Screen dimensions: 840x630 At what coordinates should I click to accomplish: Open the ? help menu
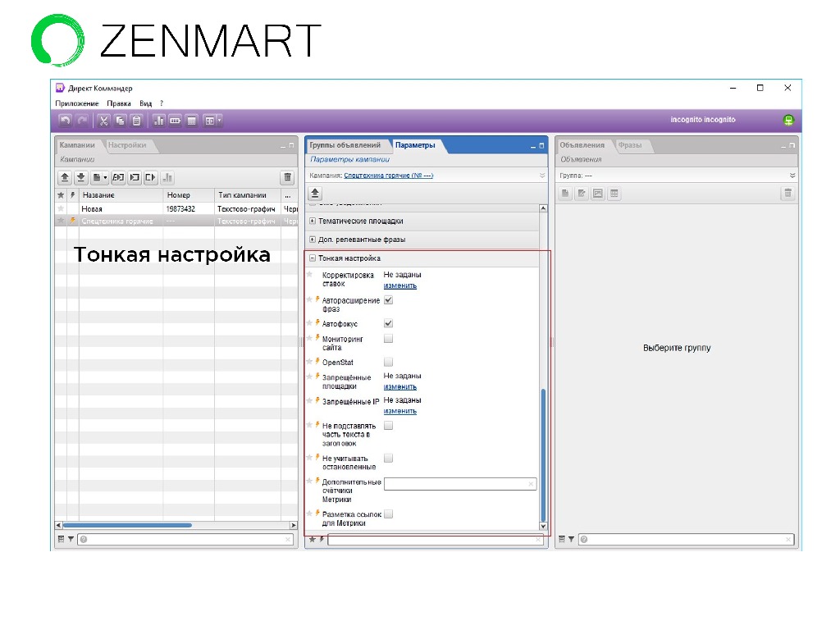point(162,103)
